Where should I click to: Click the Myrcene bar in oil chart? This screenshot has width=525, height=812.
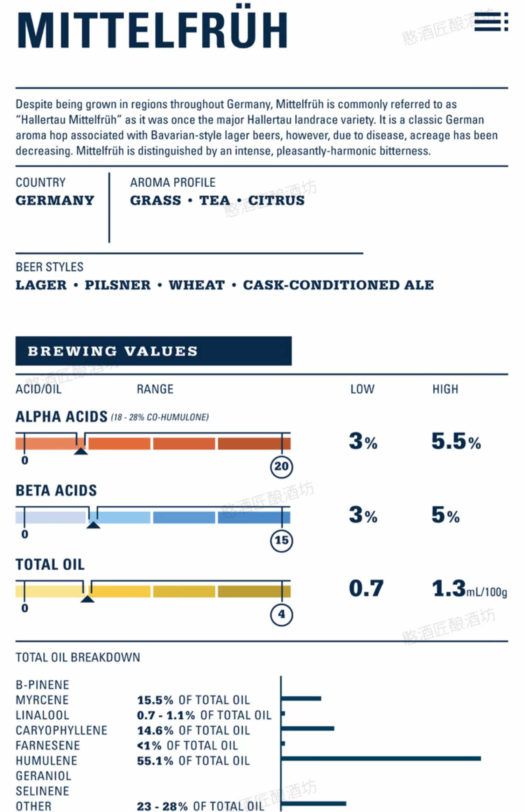(301, 698)
